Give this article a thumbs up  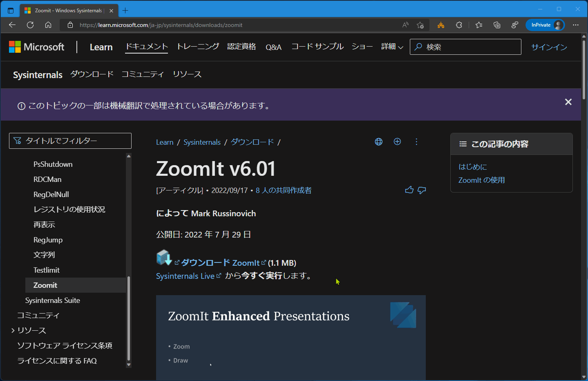coord(409,190)
